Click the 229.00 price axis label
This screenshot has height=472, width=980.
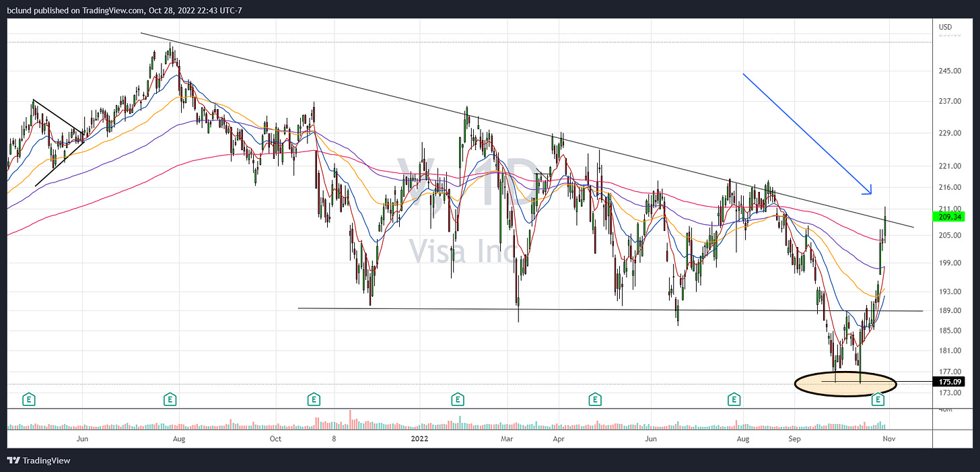[x=949, y=133]
